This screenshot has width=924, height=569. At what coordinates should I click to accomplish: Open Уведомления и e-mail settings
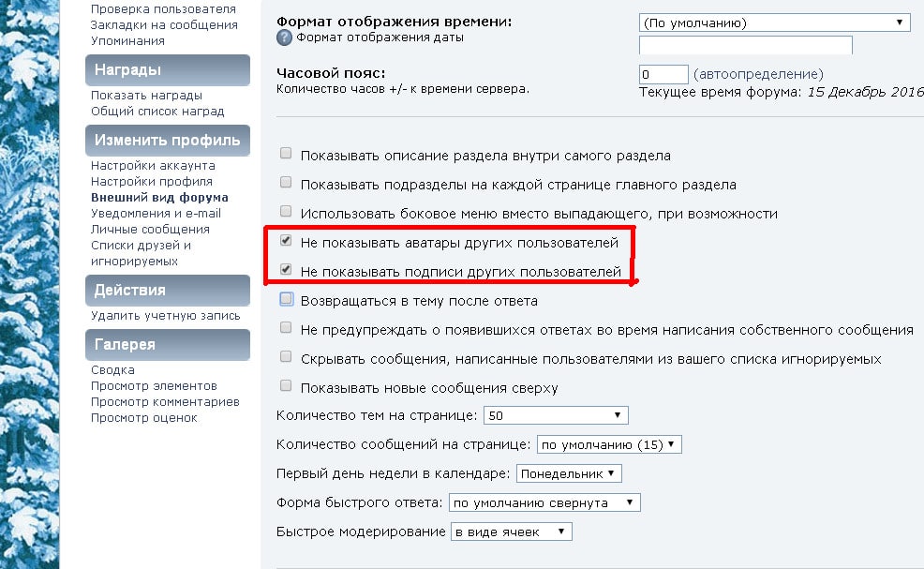tap(156, 213)
